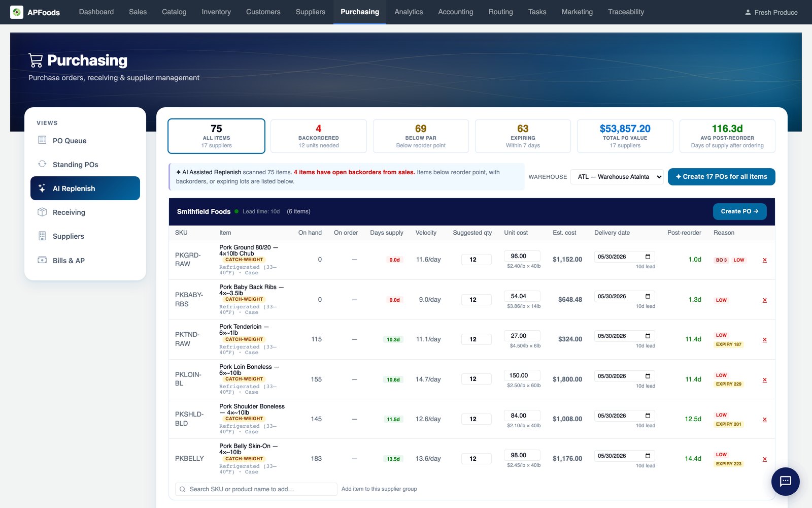Image resolution: width=812 pixels, height=508 pixels.
Task: Open calendar picker for Pork Belly delivery date
Action: [648, 456]
